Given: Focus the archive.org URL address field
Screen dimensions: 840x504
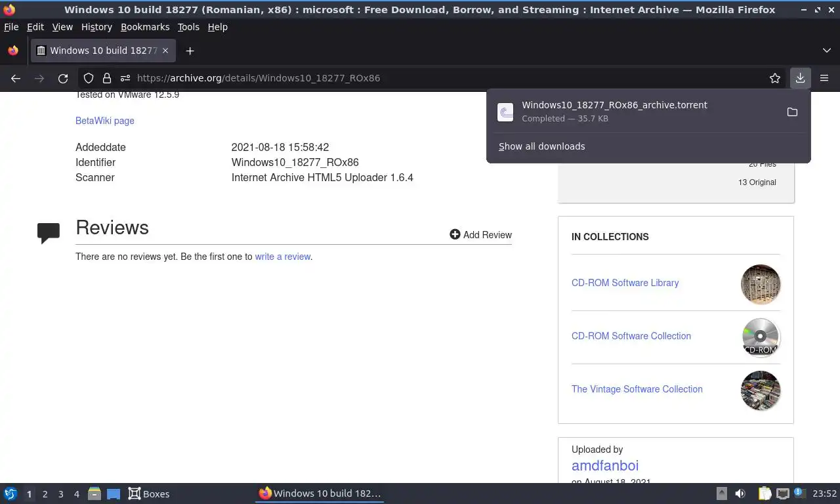Looking at the screenshot, I should [433, 78].
